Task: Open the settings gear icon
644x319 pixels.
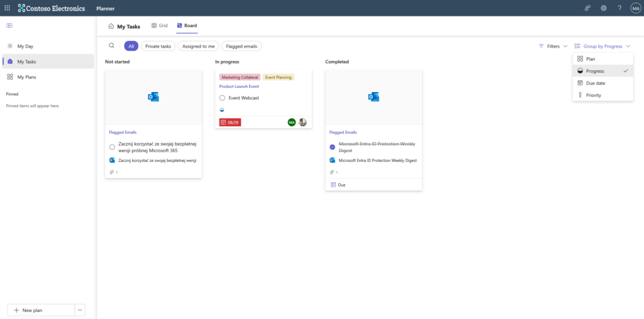Action: (x=604, y=8)
